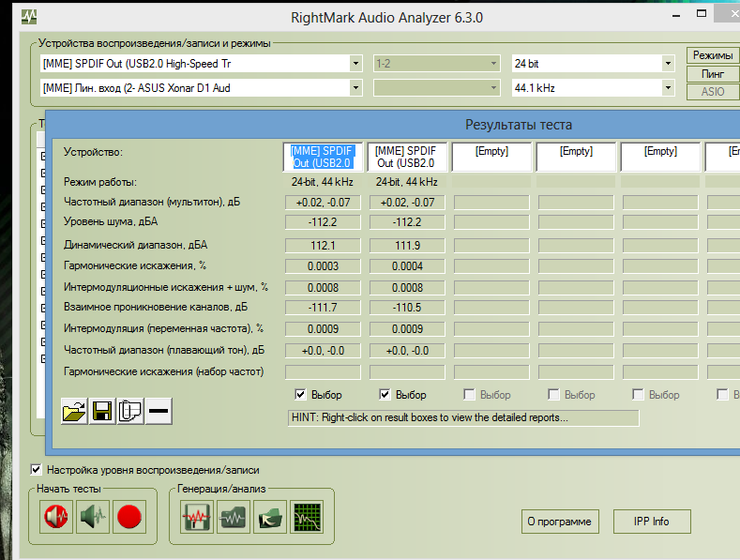740x560 pixels.
Task: Click crosstalk value -111.7
Action: 323,308
